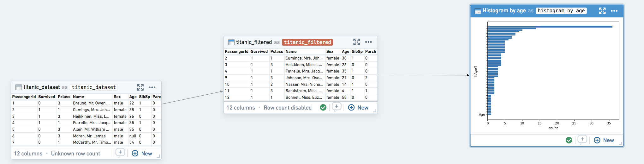Create New transform from histogram node
The image size is (644, 164).
coord(604,140)
